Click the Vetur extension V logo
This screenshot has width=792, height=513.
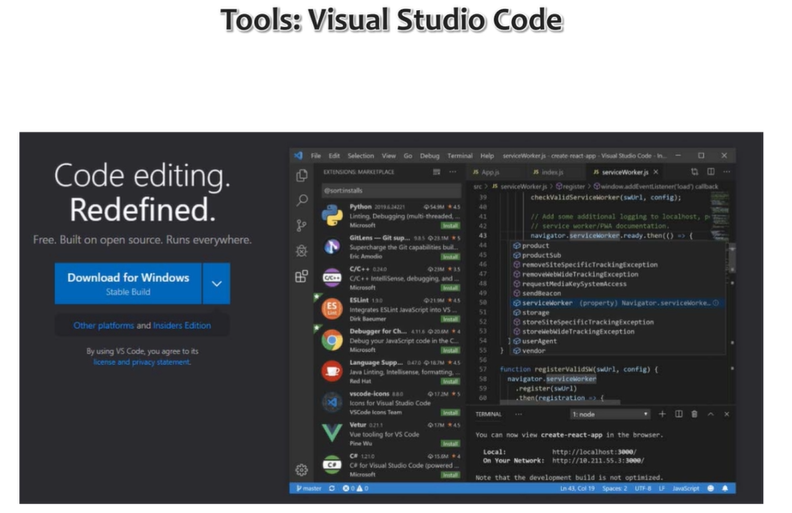(332, 433)
